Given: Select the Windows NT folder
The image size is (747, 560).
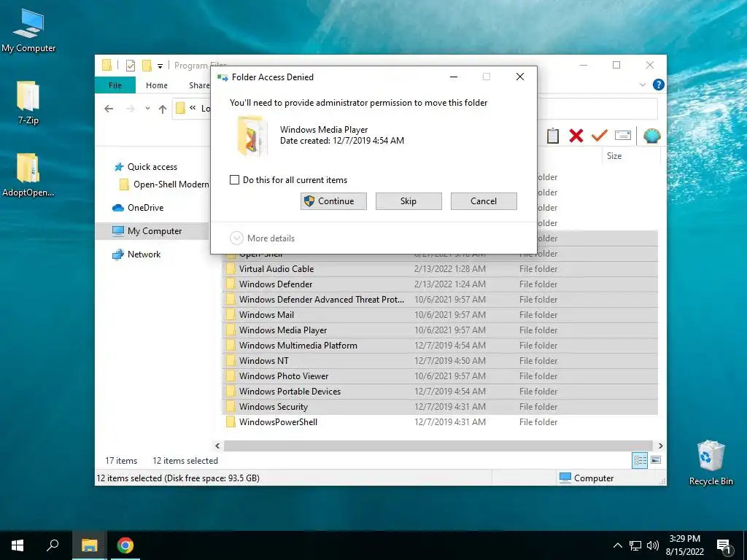Looking at the screenshot, I should (440, 360).
